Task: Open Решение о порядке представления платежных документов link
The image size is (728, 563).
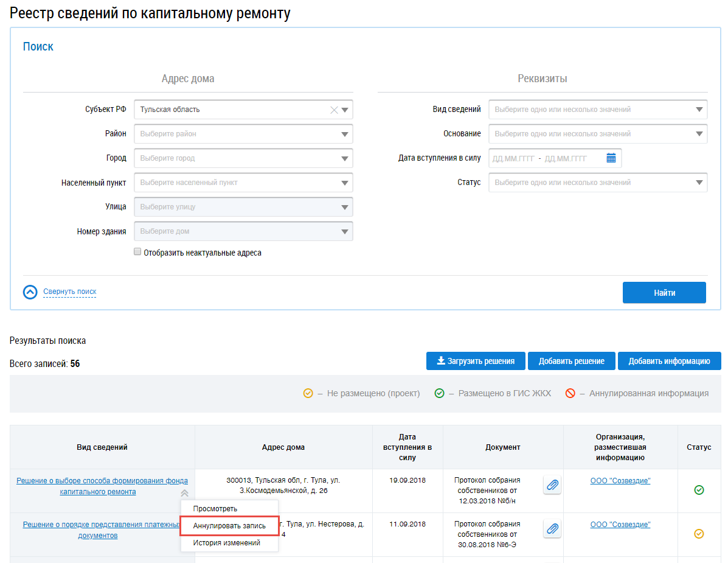Action: (102, 530)
